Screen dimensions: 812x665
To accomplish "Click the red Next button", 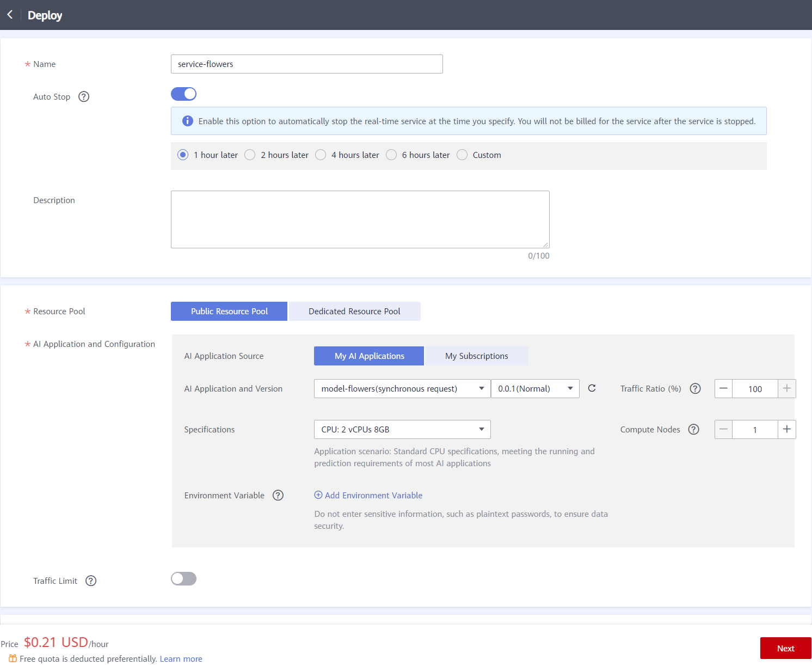I will [785, 648].
